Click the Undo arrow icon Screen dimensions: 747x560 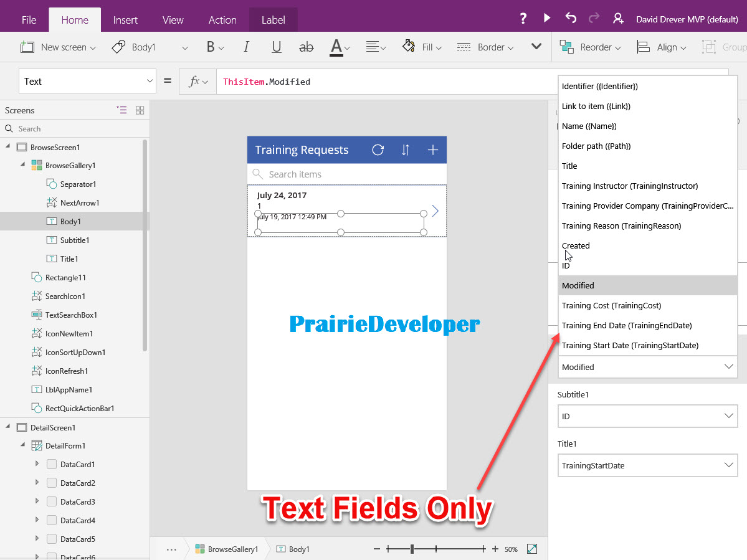pyautogui.click(x=571, y=18)
